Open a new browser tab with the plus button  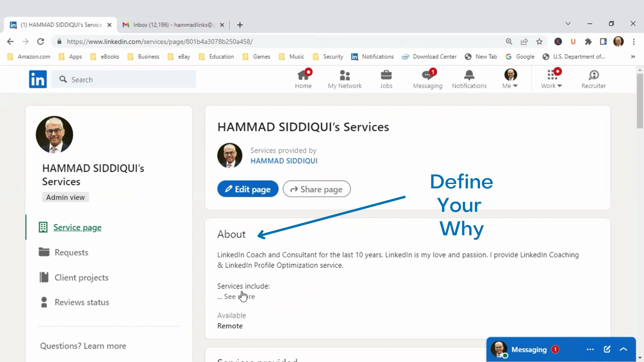[x=240, y=25]
